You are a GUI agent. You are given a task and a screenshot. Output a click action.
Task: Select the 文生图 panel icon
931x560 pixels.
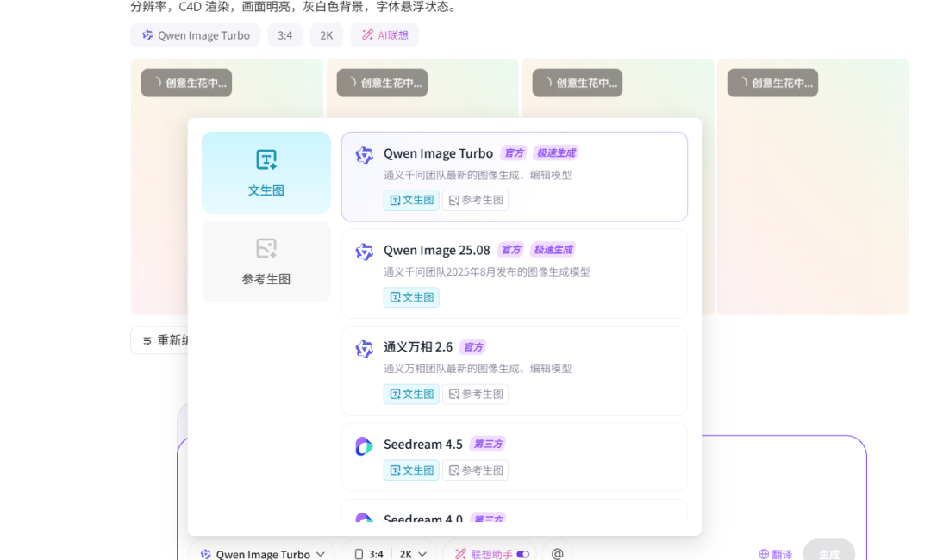(266, 160)
